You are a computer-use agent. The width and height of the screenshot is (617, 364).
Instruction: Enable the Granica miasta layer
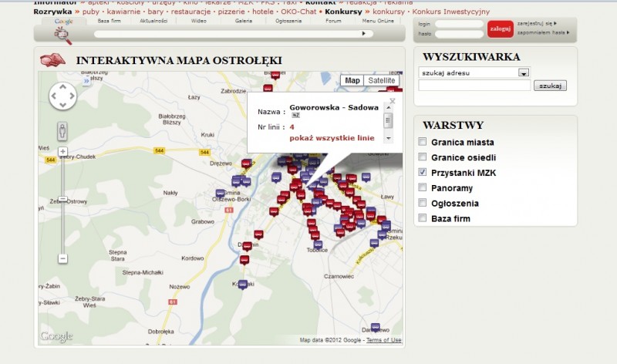click(422, 142)
